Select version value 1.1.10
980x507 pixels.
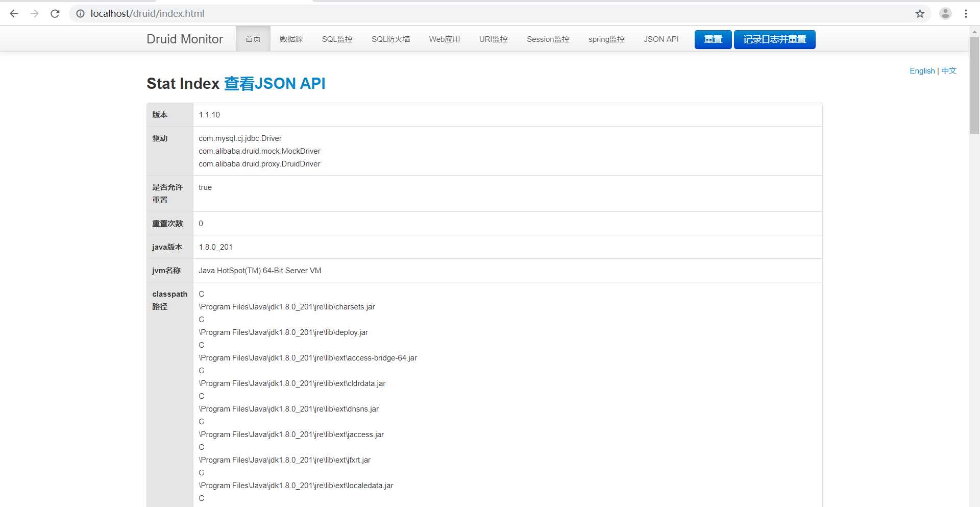(209, 115)
